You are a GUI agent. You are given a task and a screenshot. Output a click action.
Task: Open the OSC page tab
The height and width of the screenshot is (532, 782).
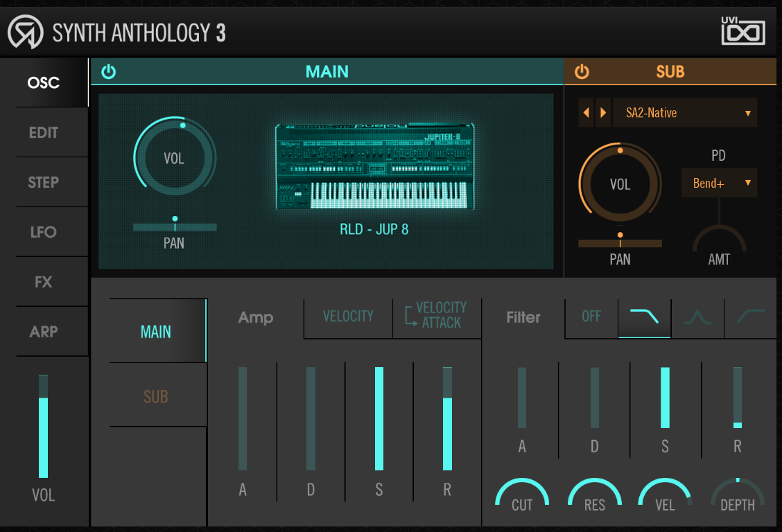[x=44, y=82]
